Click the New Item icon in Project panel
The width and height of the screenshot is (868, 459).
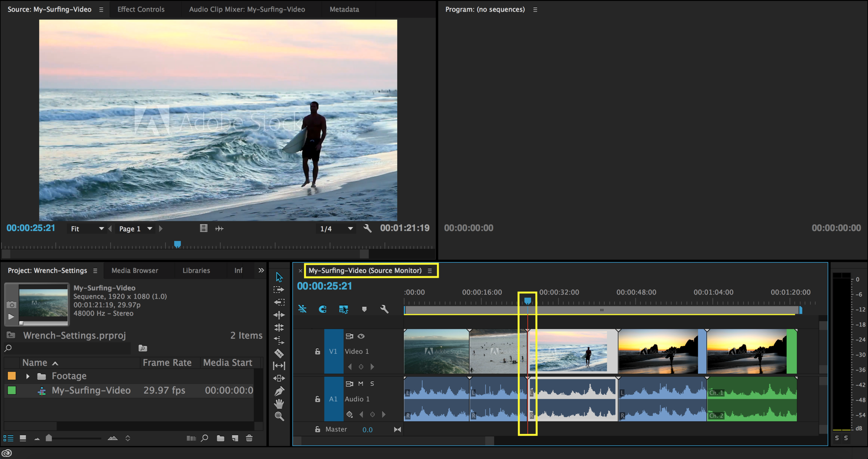[x=235, y=438]
